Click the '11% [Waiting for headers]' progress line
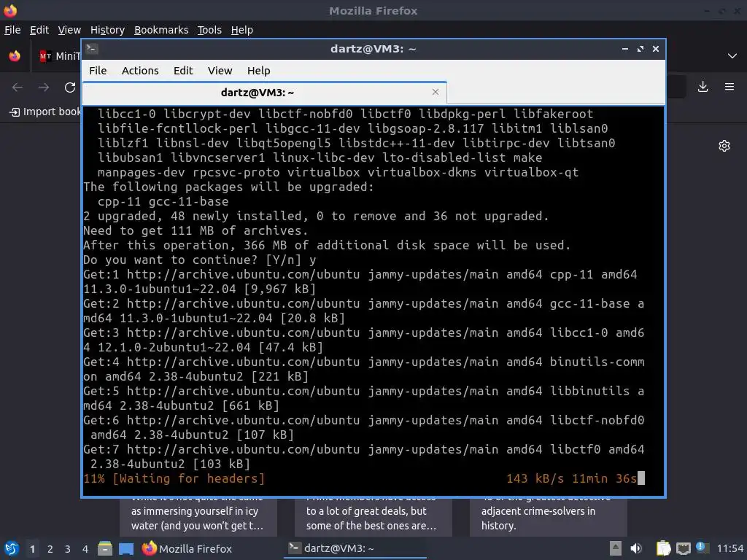The width and height of the screenshot is (747, 560). pos(174,478)
